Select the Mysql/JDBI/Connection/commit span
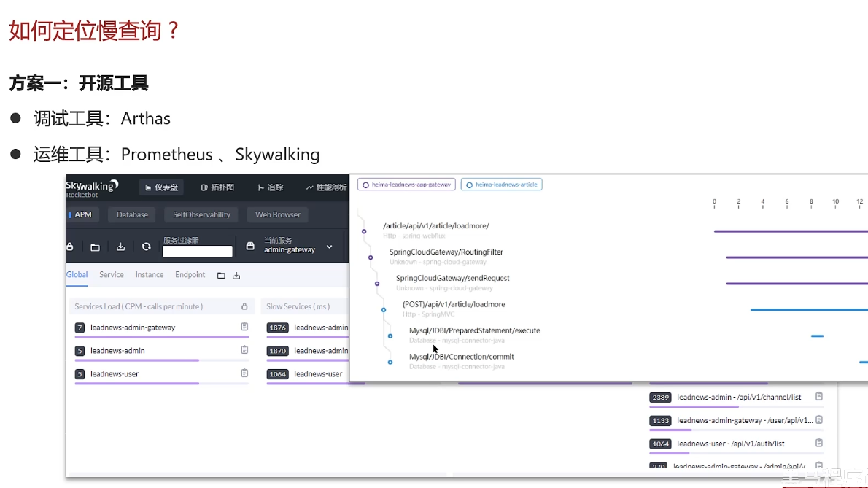The height and width of the screenshot is (488, 868). tap(462, 357)
